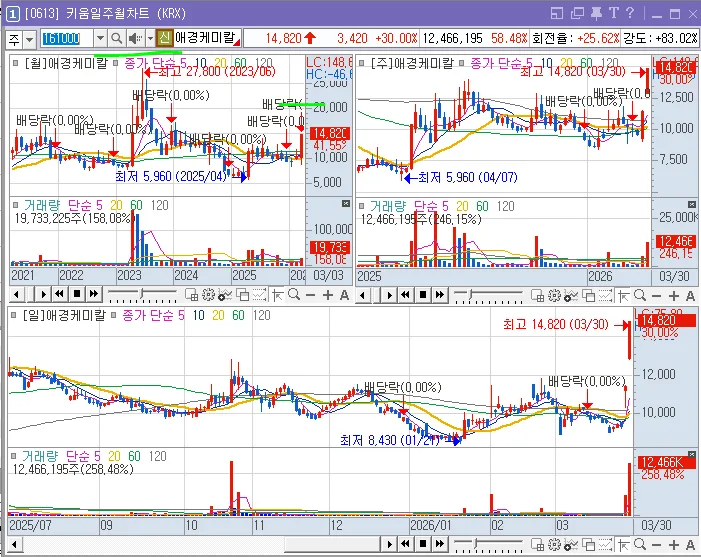Screen dimensions: 701x557
Task: Close weekly volume pane with small x
Action: coord(692,204)
